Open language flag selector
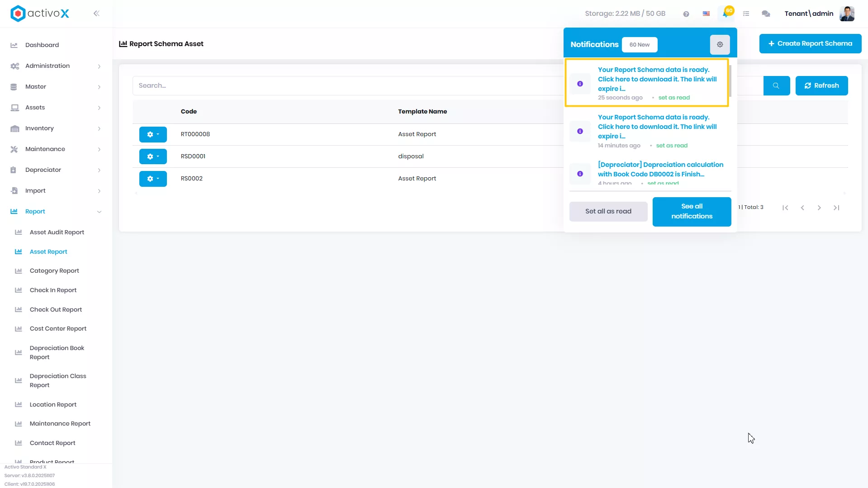The width and height of the screenshot is (868, 488). click(706, 14)
